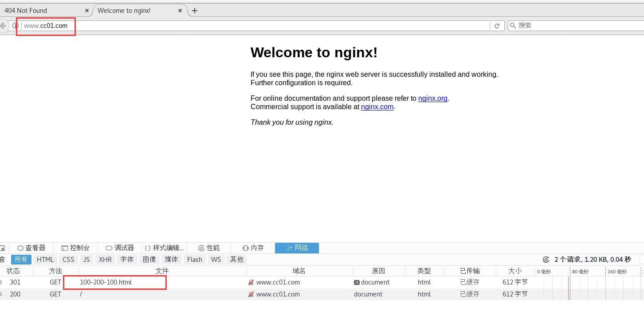Screen dimensions: 644x320
Task: Open the 内存 memory panel
Action: [253, 248]
